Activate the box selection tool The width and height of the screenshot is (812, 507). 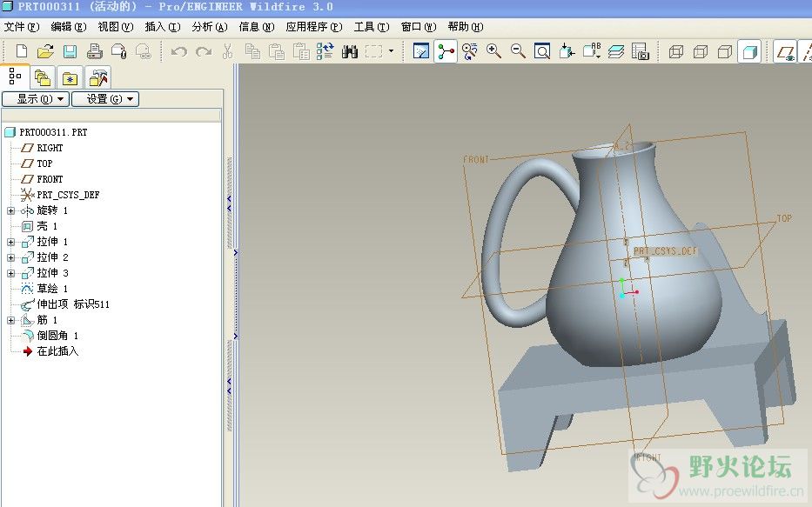(374, 51)
